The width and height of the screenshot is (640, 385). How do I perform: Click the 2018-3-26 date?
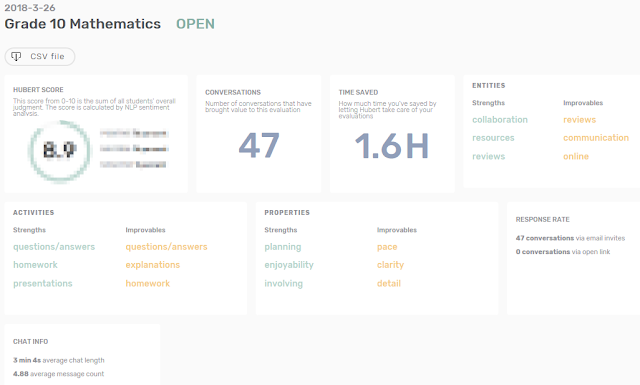30,8
